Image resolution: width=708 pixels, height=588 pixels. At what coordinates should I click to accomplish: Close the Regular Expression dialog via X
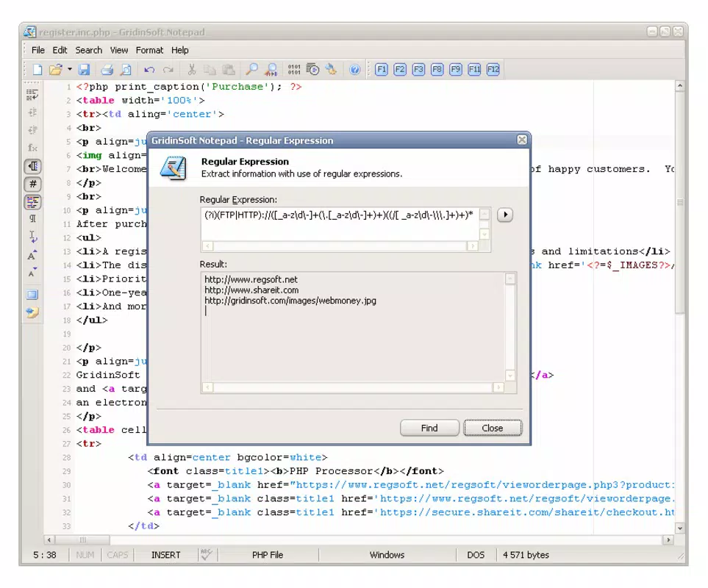pyautogui.click(x=522, y=140)
